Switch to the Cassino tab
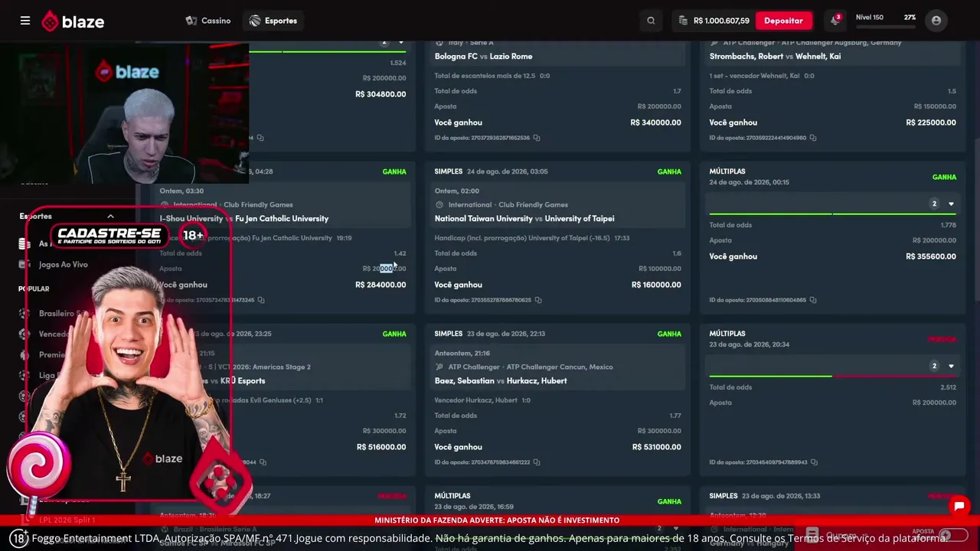This screenshot has width=980, height=551. pyautogui.click(x=208, y=21)
